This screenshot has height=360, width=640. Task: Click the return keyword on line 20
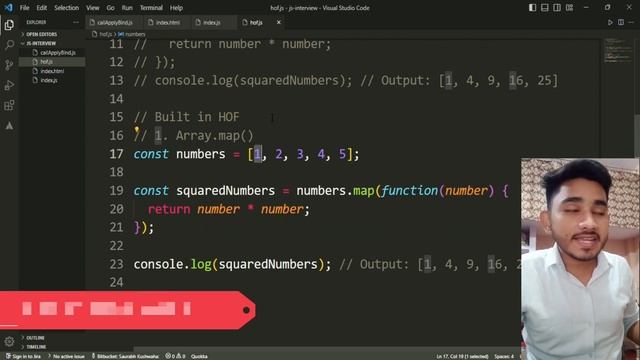(169, 209)
